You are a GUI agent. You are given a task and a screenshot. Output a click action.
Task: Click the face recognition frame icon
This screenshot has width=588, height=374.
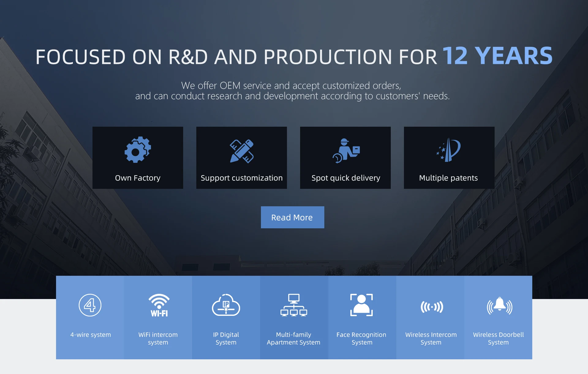click(x=361, y=305)
